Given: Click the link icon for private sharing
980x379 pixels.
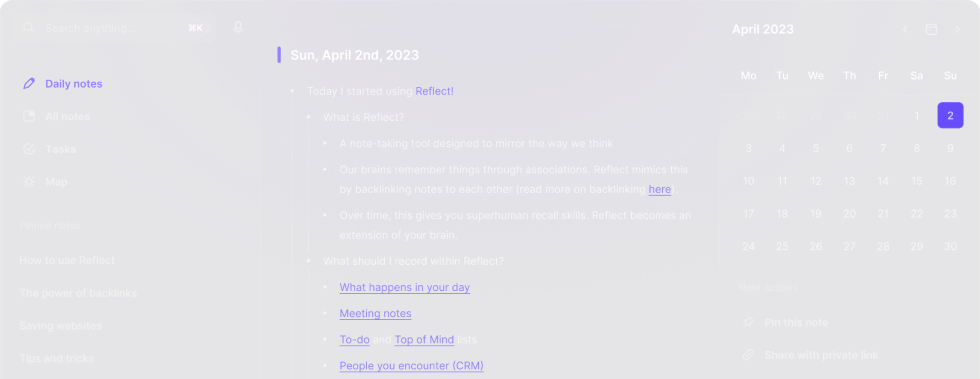Looking at the screenshot, I should coord(748,355).
